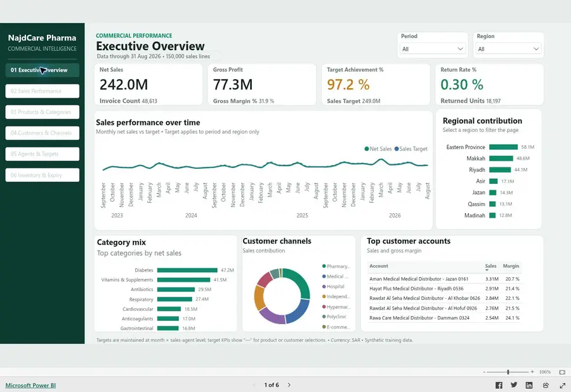Sort table by Sales column arrow
This screenshot has width=571, height=392.
[487, 270]
